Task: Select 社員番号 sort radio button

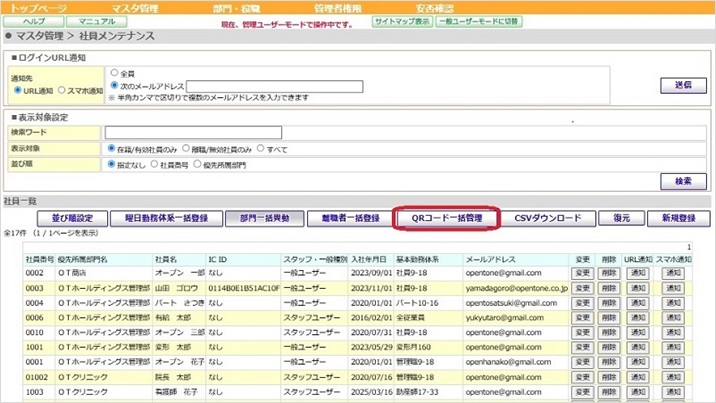Action: point(154,164)
